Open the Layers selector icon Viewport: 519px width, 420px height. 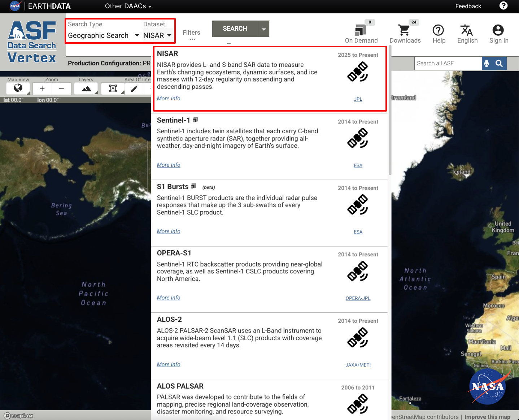tap(86, 88)
